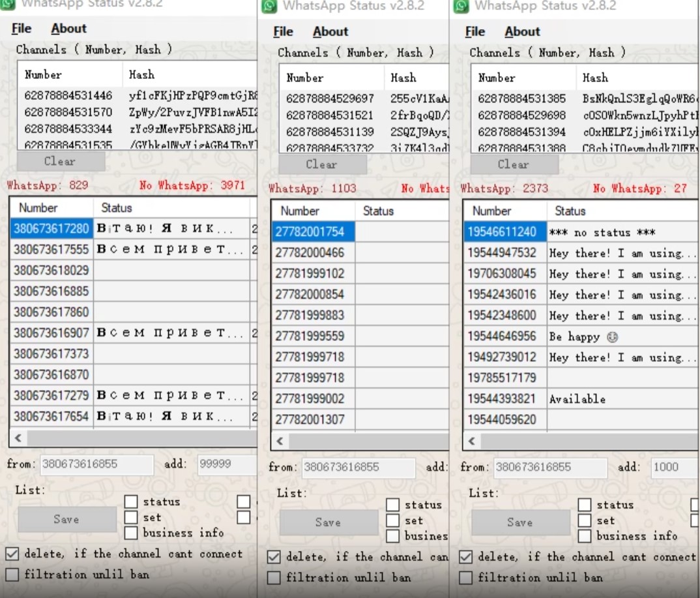The image size is (700, 598).
Task: Click Hash column header in left channels table
Action: pos(190,74)
